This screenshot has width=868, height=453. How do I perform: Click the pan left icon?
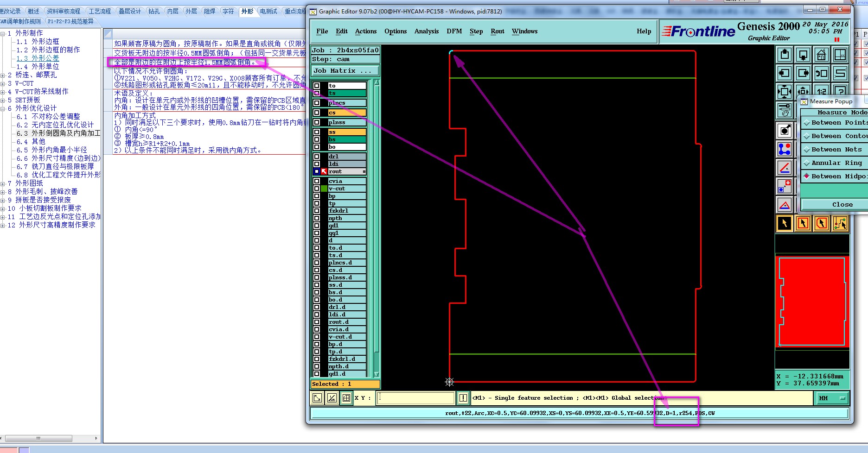pyautogui.click(x=785, y=73)
